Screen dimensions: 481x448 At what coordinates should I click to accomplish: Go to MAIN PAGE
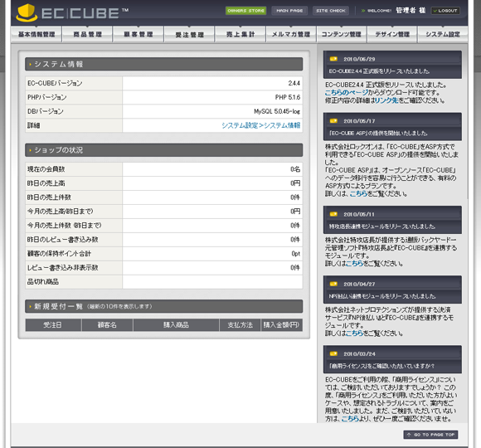[x=289, y=11]
